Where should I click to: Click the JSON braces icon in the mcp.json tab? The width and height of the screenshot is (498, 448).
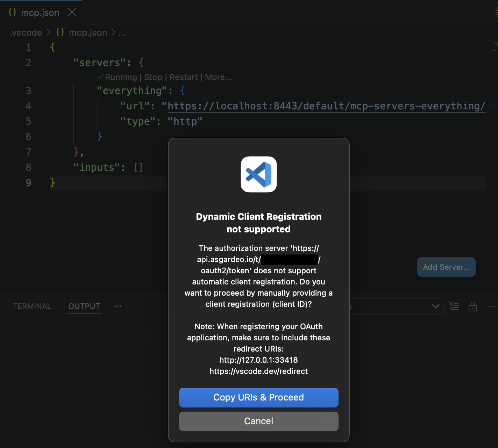[x=13, y=12]
